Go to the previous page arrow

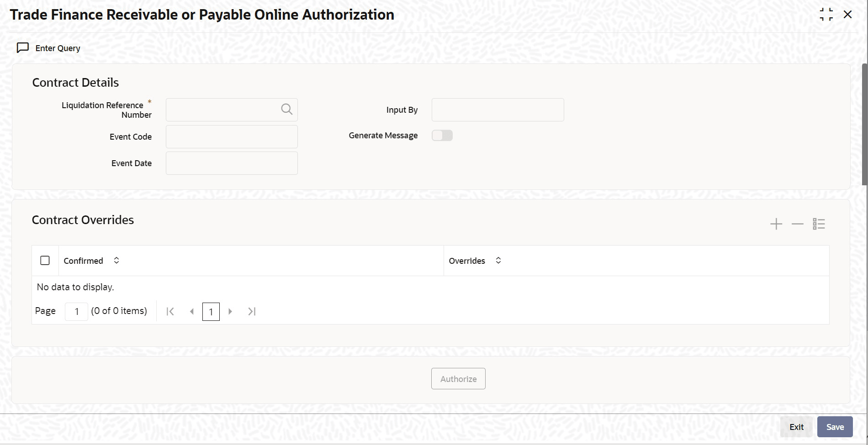pos(192,311)
